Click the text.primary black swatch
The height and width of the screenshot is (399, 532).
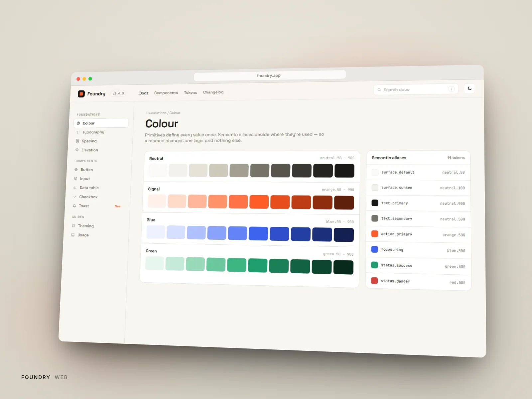[x=375, y=203]
